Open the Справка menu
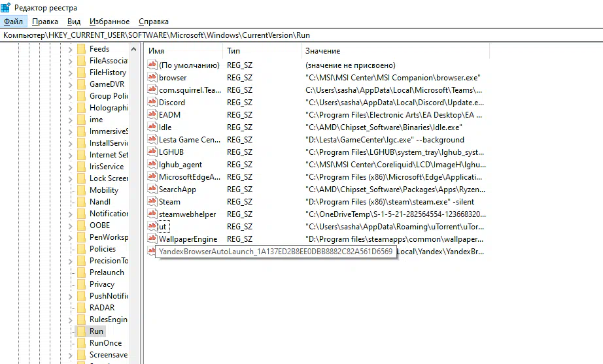The width and height of the screenshot is (603, 364). point(154,22)
